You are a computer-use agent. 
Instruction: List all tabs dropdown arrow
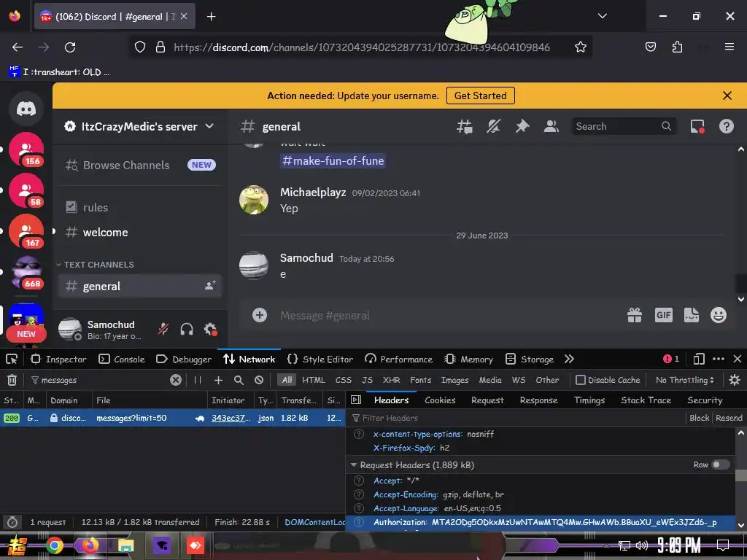pyautogui.click(x=602, y=16)
